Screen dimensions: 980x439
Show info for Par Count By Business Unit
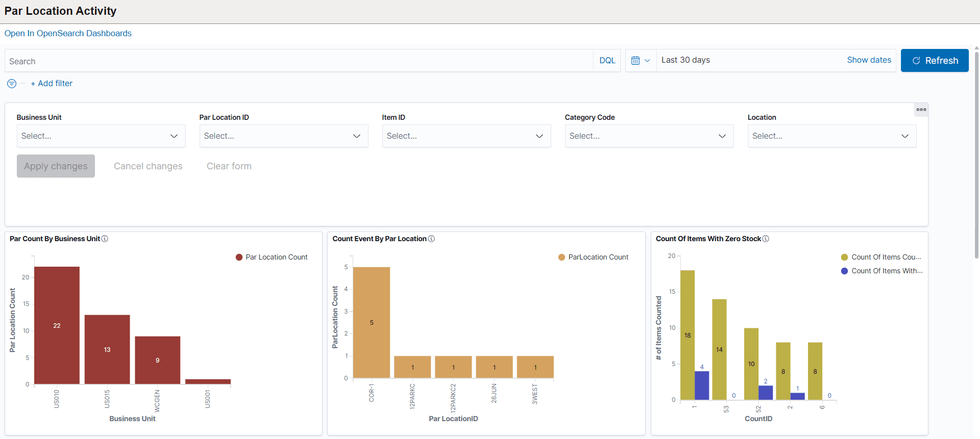point(105,239)
